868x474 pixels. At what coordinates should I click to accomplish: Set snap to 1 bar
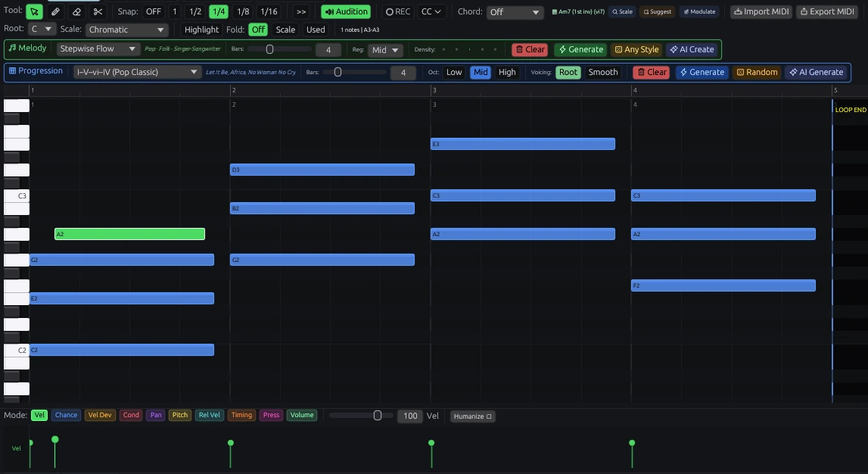click(175, 11)
